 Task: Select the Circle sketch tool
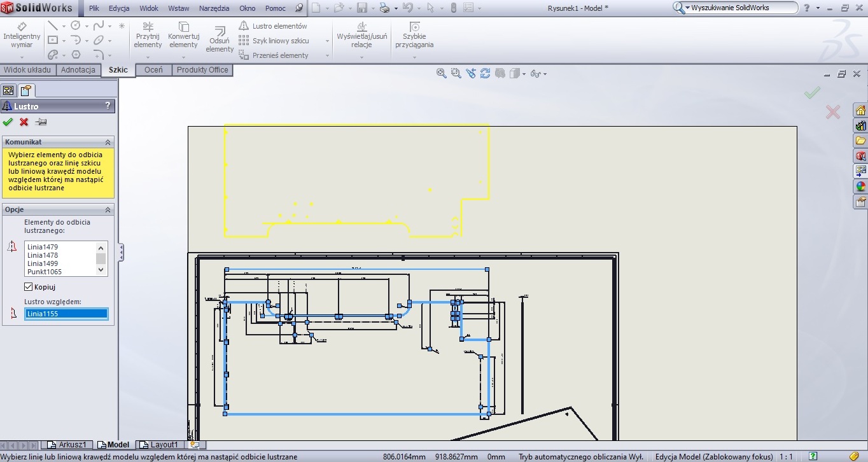pyautogui.click(x=76, y=25)
